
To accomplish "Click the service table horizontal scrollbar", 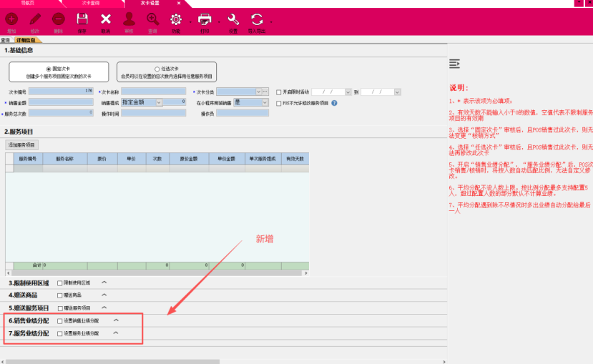I will [157, 273].
